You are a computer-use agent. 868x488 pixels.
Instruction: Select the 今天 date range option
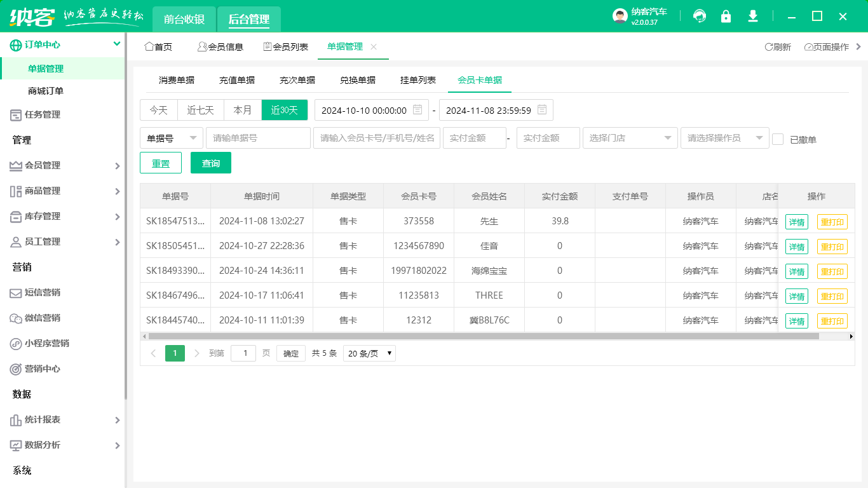click(159, 110)
